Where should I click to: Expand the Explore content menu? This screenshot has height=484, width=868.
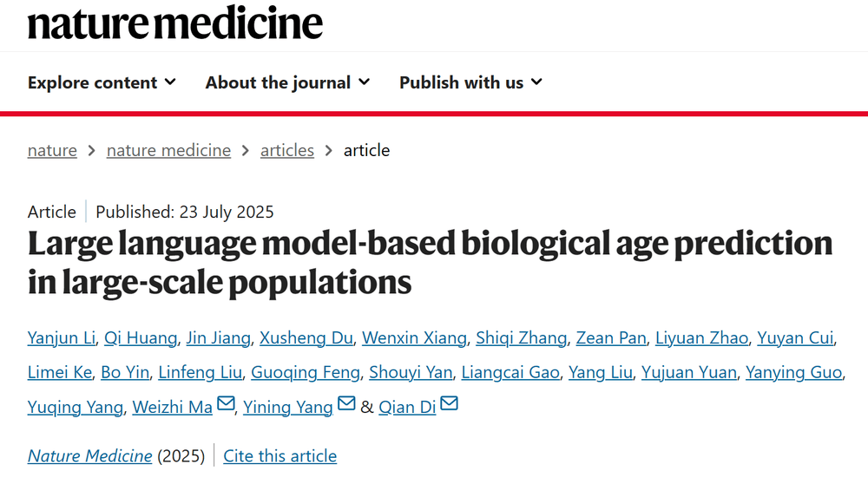point(102,82)
